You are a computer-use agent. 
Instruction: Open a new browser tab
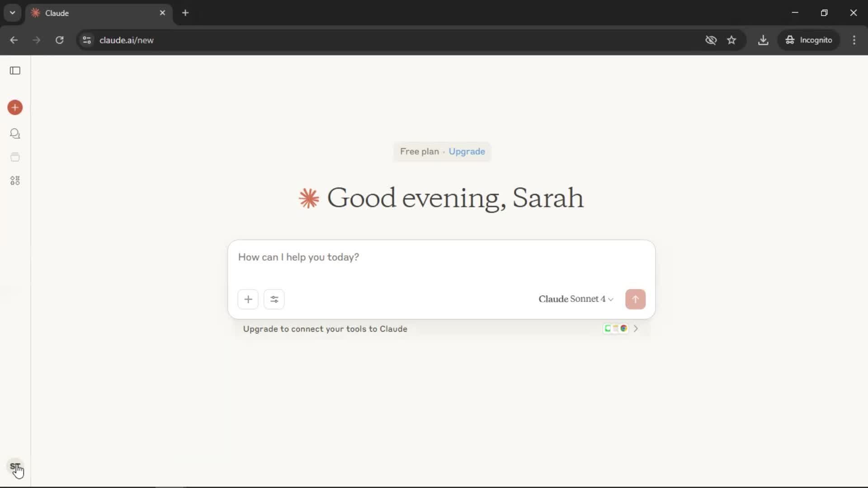click(x=185, y=13)
